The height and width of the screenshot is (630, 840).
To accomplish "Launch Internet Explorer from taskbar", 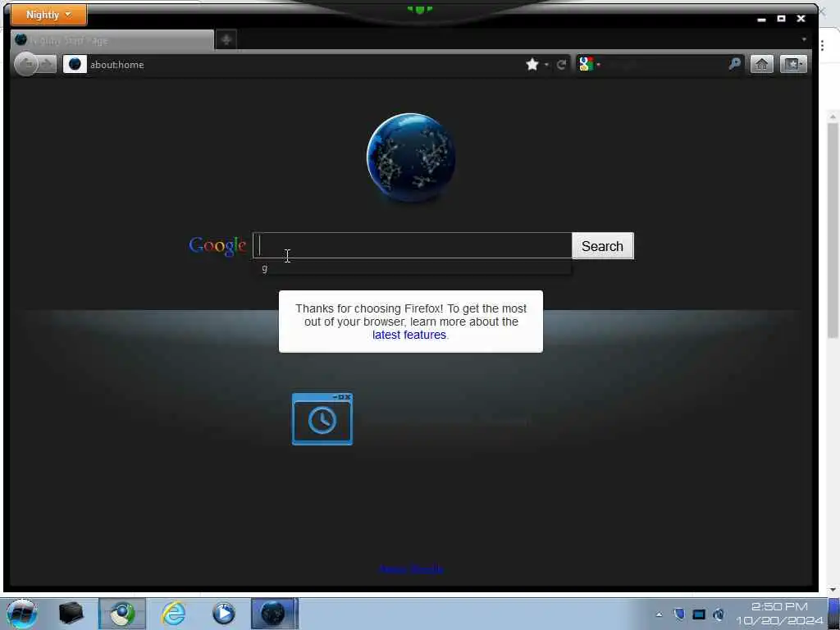I will pos(174,614).
